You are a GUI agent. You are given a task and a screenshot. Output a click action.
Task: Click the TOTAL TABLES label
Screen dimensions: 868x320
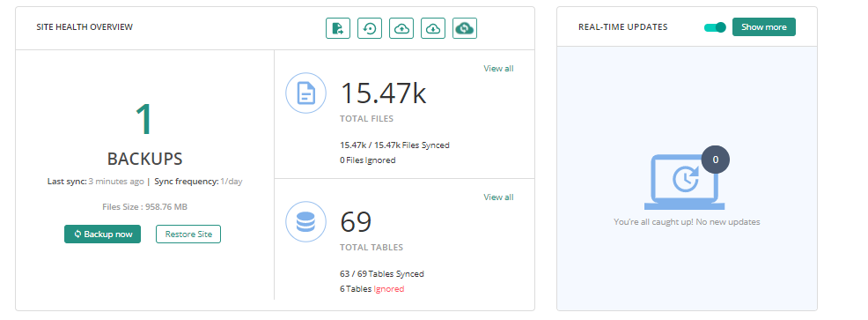[x=371, y=248]
